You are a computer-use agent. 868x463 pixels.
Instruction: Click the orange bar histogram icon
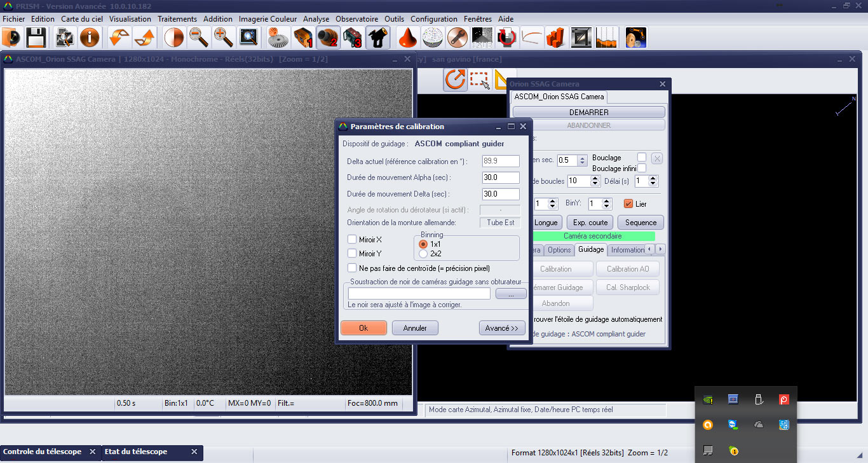pos(555,38)
